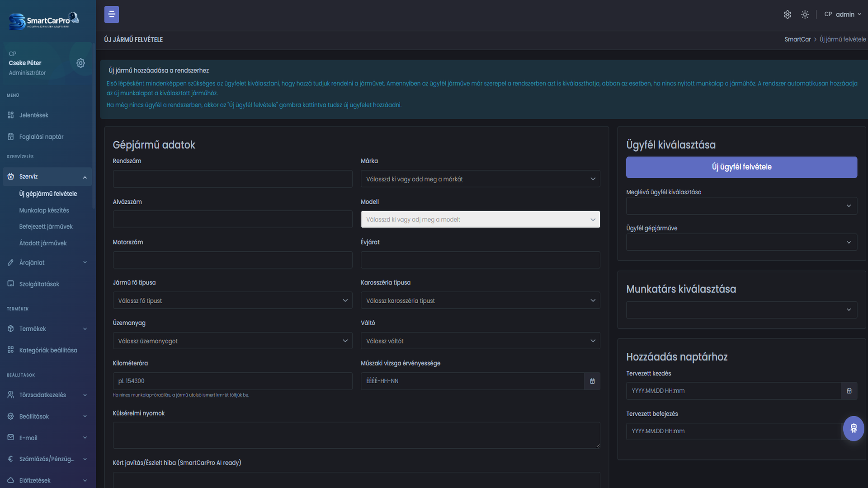Open the floating chatbot assistant icon
The width and height of the screenshot is (868, 488).
pyautogui.click(x=853, y=428)
